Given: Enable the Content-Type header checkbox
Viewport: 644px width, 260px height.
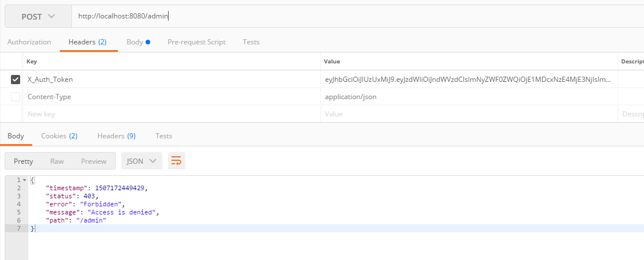Looking at the screenshot, I should point(16,97).
